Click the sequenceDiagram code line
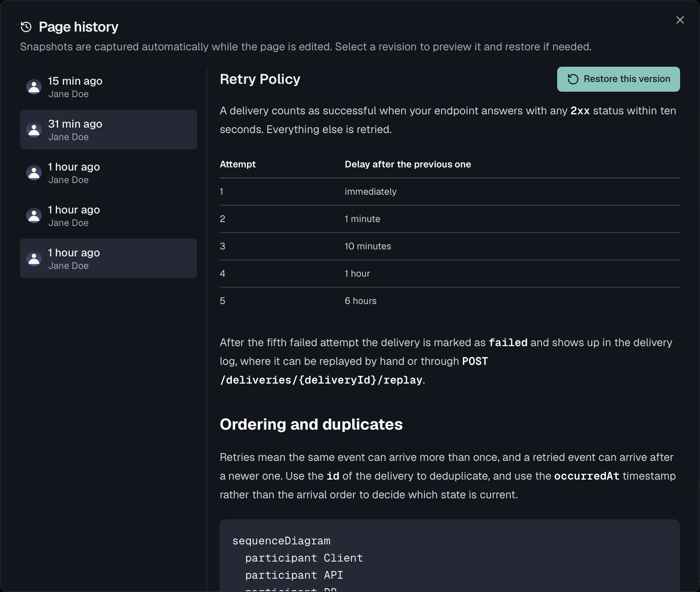Screen dimensions: 700x592 click(281, 541)
